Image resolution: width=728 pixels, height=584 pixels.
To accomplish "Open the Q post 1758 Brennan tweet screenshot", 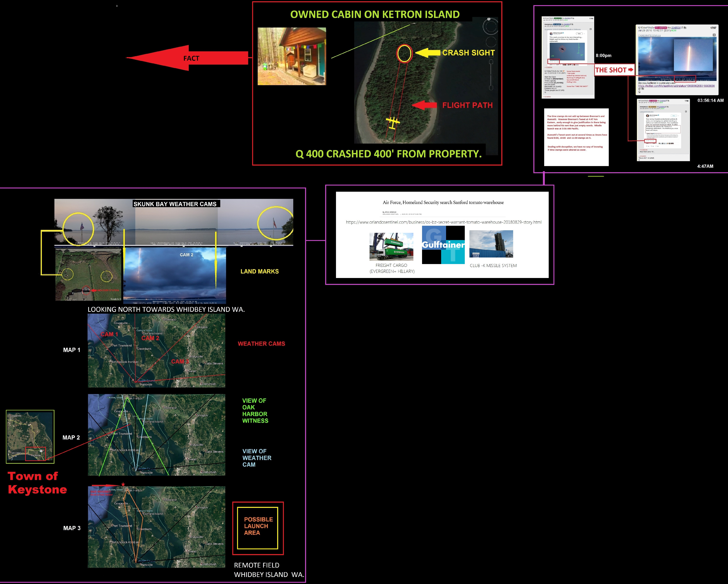I will pyautogui.click(x=663, y=130).
